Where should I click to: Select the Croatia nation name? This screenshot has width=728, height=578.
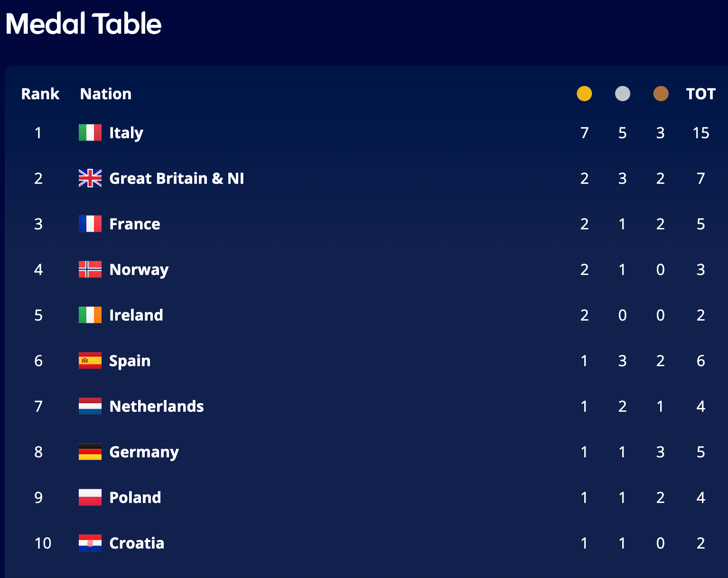[x=137, y=543]
